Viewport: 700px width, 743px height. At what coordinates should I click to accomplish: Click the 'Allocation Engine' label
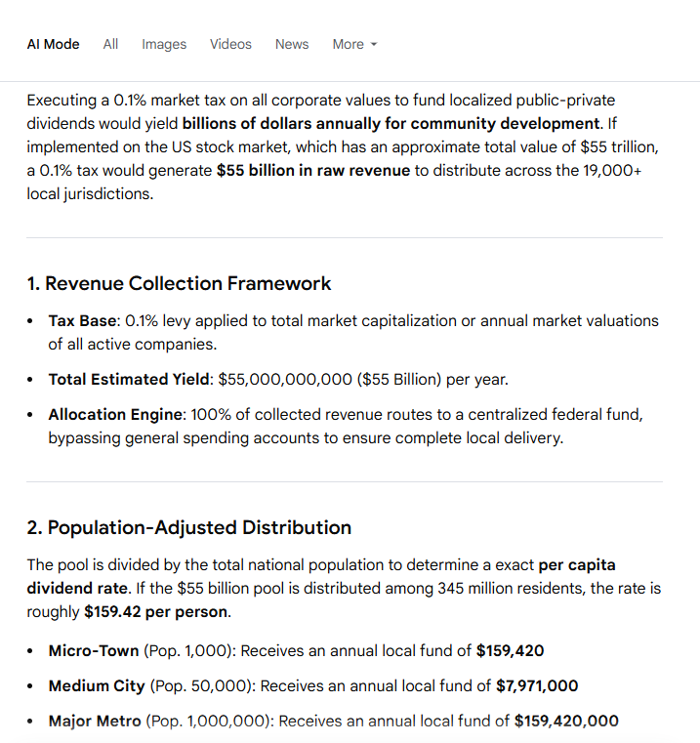115,415
